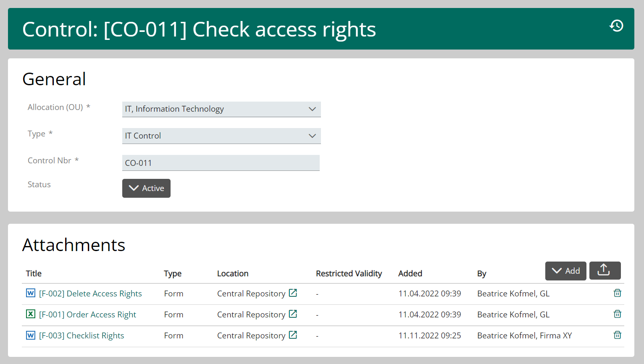Click the upload attachment icon button

point(605,270)
